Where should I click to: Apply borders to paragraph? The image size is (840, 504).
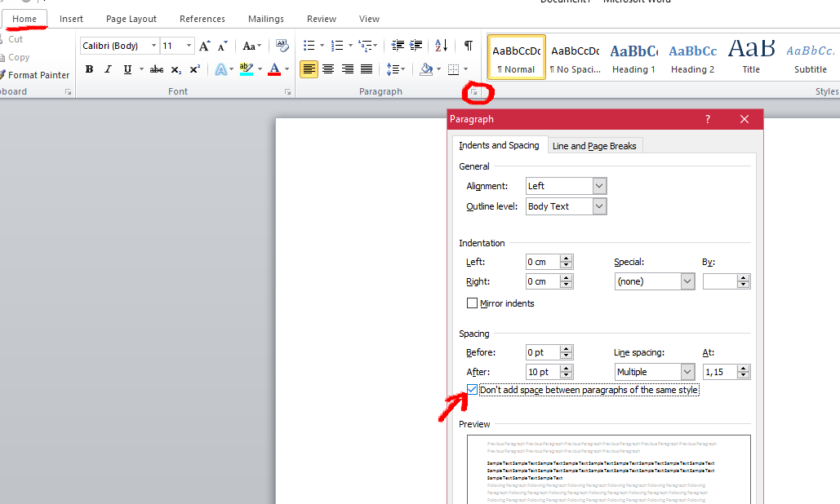point(453,69)
